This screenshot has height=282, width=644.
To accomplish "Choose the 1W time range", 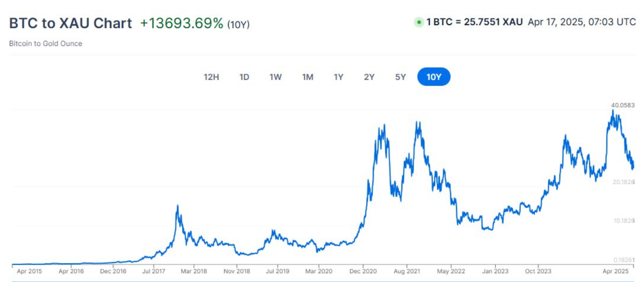I will [x=275, y=77].
